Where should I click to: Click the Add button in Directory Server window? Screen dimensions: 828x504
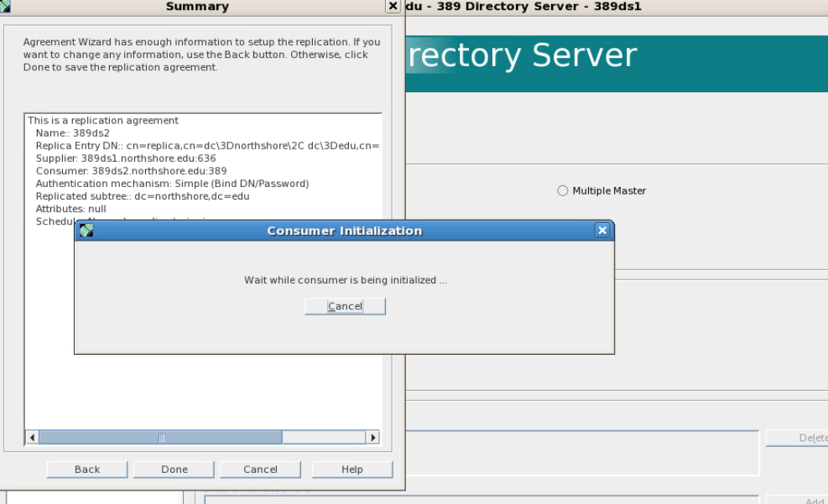click(x=797, y=500)
